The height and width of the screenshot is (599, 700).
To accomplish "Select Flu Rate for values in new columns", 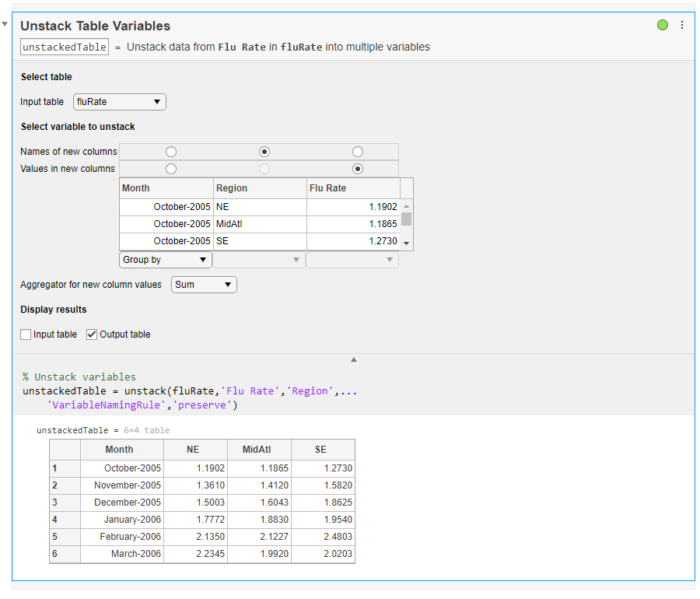I will [358, 169].
